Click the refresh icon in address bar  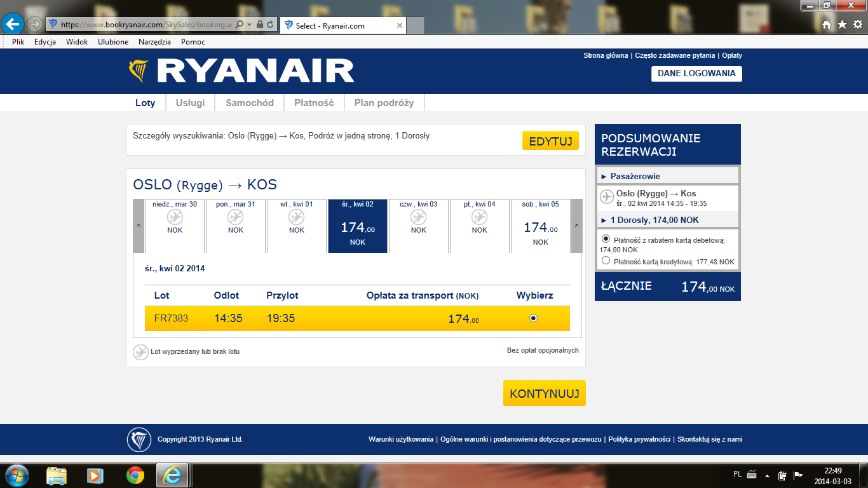point(271,25)
